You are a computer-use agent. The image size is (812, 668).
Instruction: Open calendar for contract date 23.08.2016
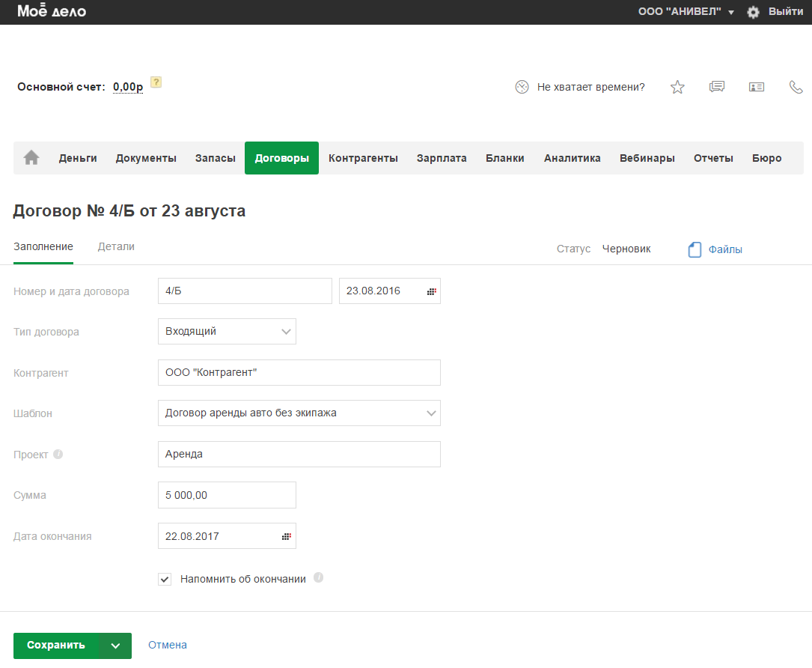(x=432, y=291)
